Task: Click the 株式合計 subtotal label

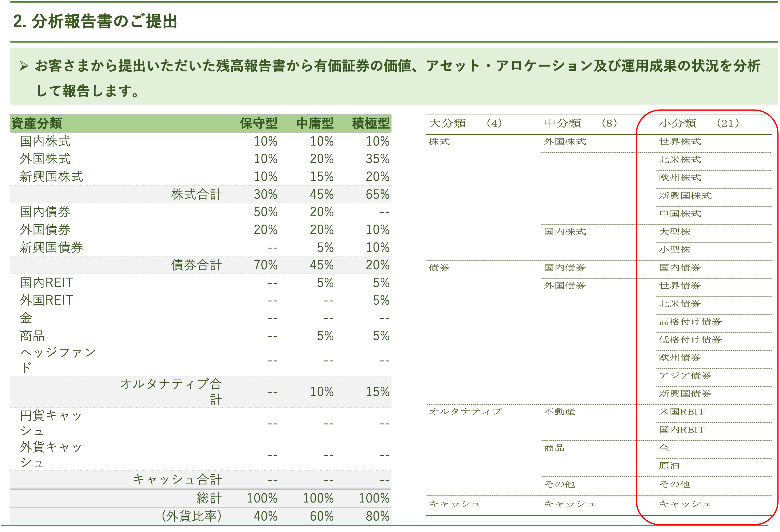Action: (196, 194)
